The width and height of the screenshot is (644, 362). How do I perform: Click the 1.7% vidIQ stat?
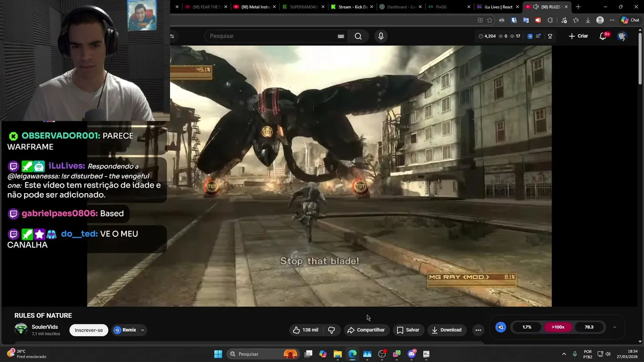(x=527, y=327)
